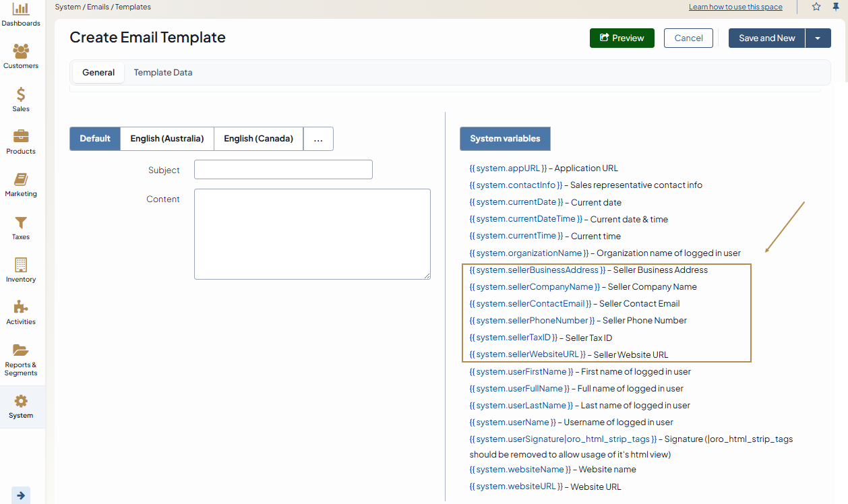The height and width of the screenshot is (504, 848).
Task: Open Inventory building icon
Action: coord(21,265)
